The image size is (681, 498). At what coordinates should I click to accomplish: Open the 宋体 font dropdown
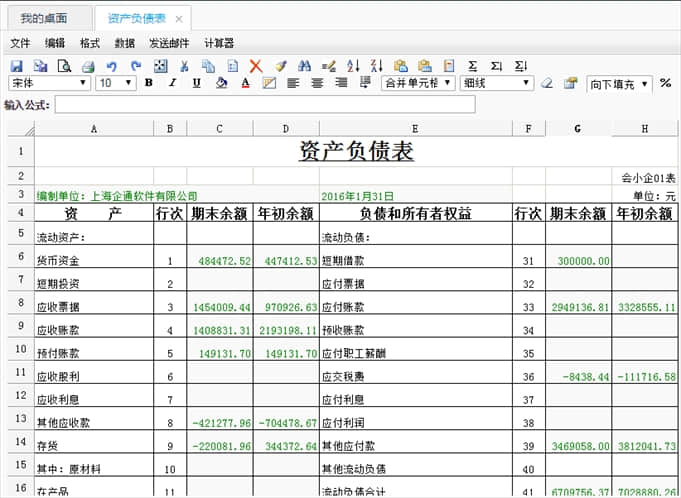(49, 83)
